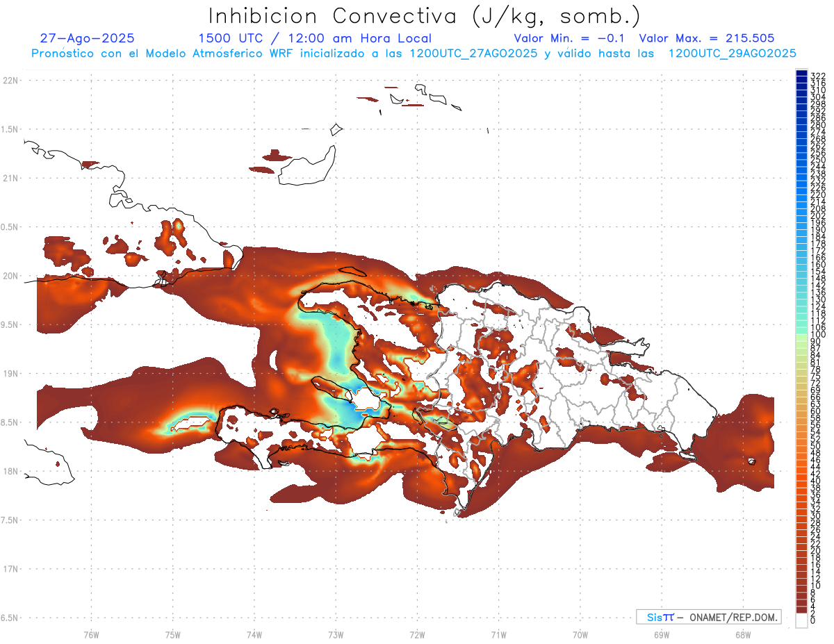Click the white 0 swatch at the colorbar bottom
Viewport: 834px width, 644px height.
pyautogui.click(x=801, y=622)
